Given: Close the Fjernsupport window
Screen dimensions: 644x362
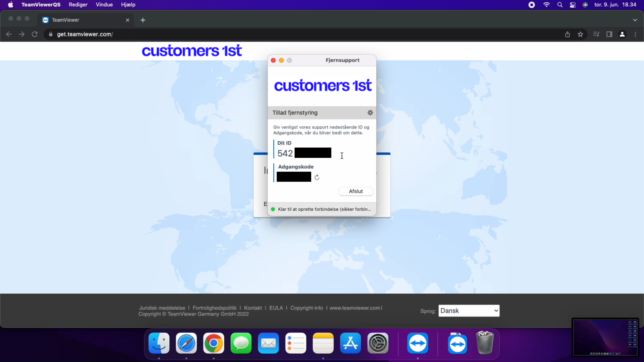Looking at the screenshot, I should click(x=273, y=60).
